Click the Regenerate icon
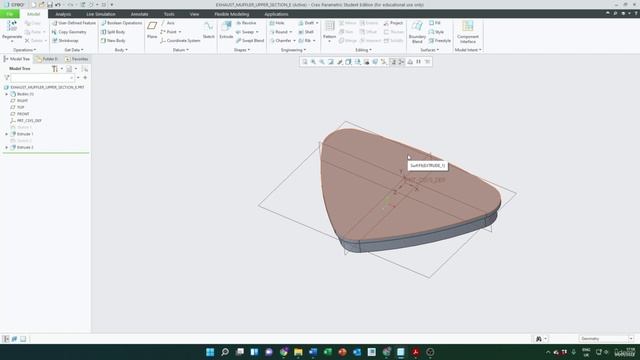 point(12,26)
